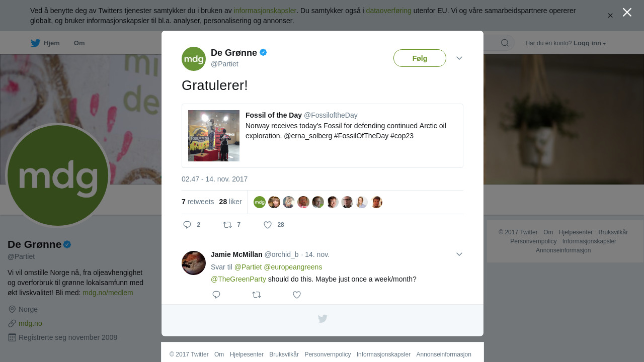Retweet the De Grønne tweet

click(227, 225)
